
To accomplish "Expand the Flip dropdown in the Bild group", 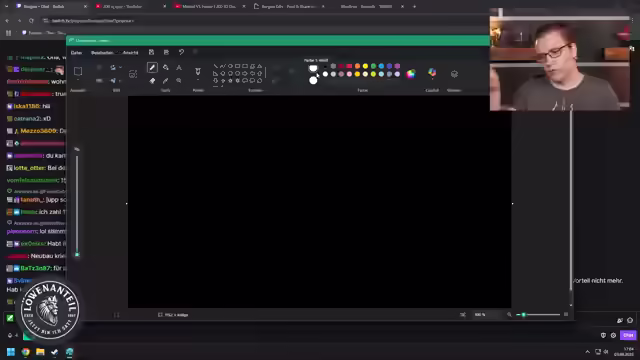I will [x=119, y=81].
